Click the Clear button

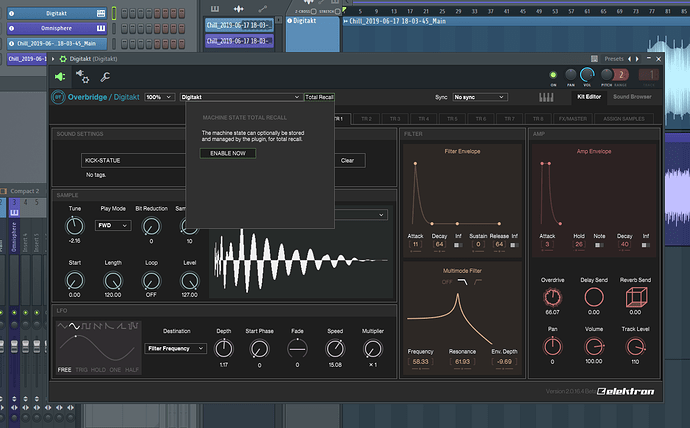348,161
